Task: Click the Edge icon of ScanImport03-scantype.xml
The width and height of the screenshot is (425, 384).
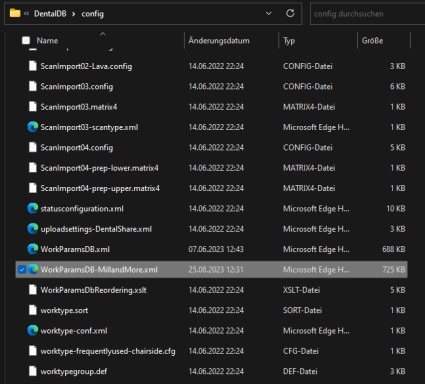Action: tap(33, 127)
